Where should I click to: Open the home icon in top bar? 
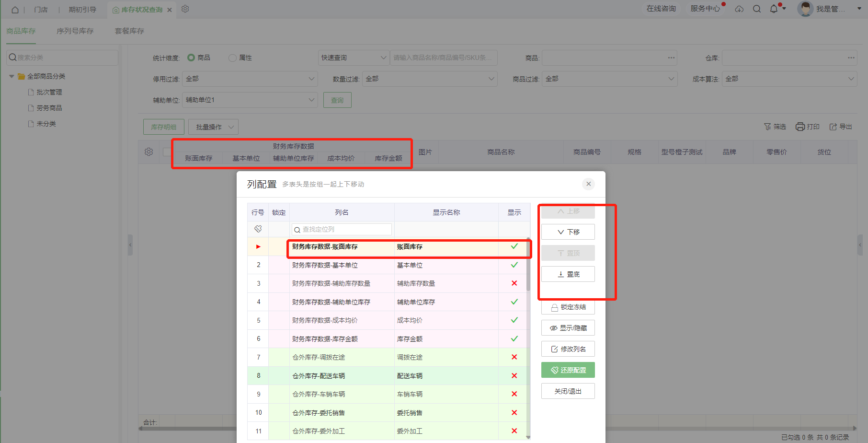tap(15, 10)
